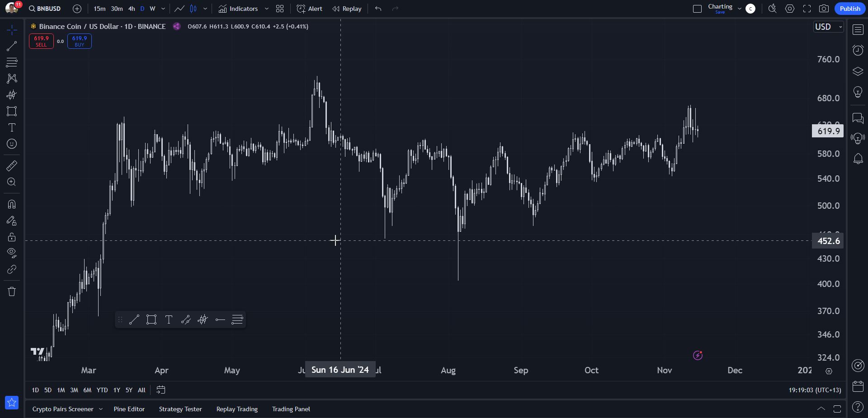Expand the Charting layout menu arrow

click(740, 9)
